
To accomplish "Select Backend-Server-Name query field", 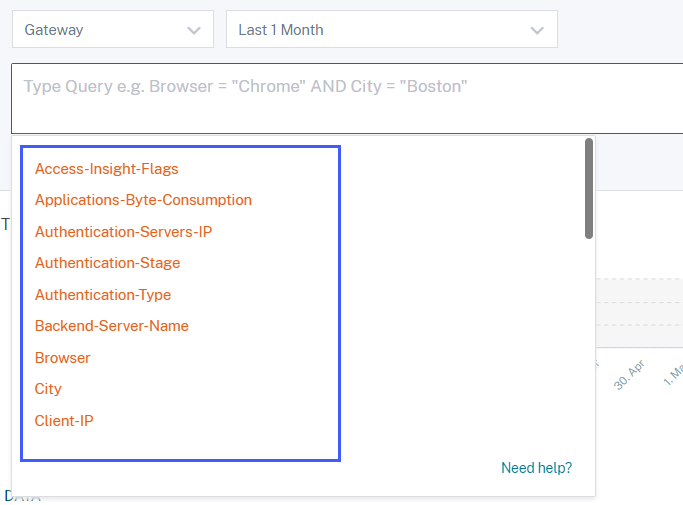I will [x=112, y=326].
